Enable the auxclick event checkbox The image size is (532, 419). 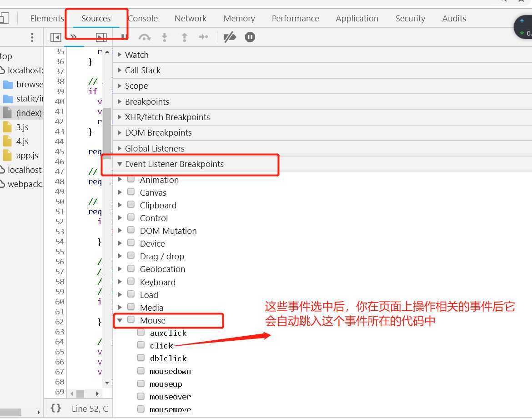click(141, 333)
